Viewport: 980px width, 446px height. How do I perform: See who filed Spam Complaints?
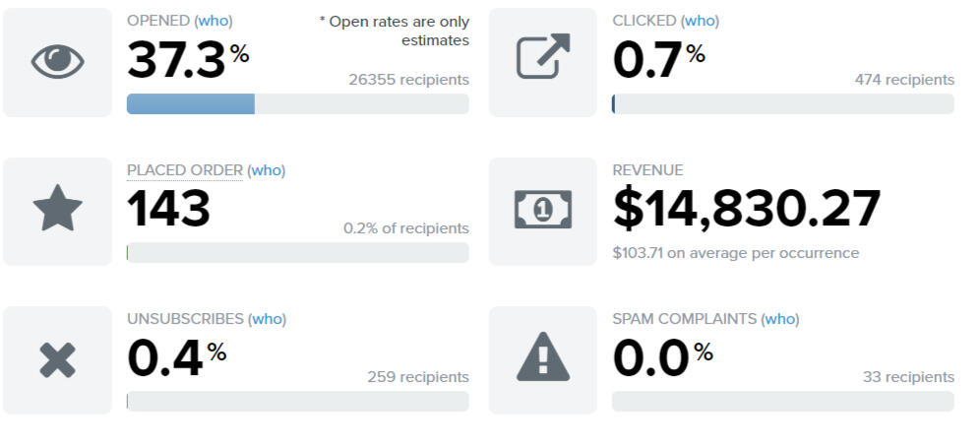pos(781,319)
